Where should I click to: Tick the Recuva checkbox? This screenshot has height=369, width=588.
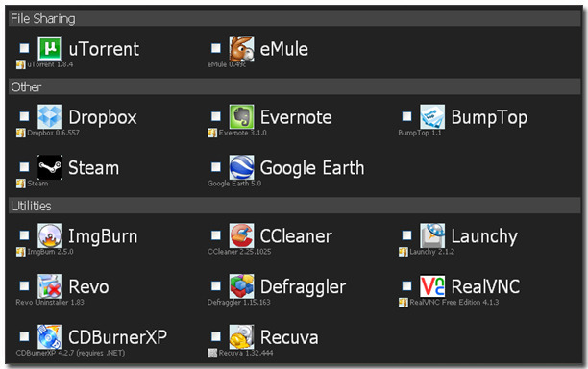[216, 336]
